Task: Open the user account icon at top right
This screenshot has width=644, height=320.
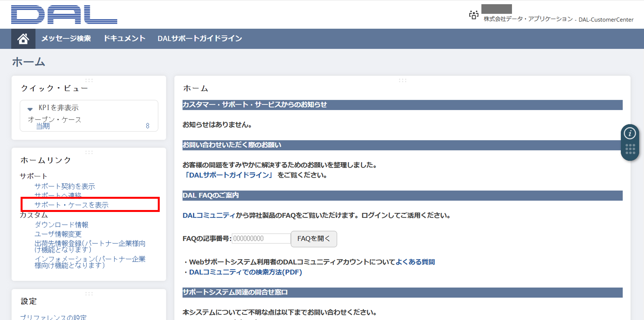Action: point(474,15)
